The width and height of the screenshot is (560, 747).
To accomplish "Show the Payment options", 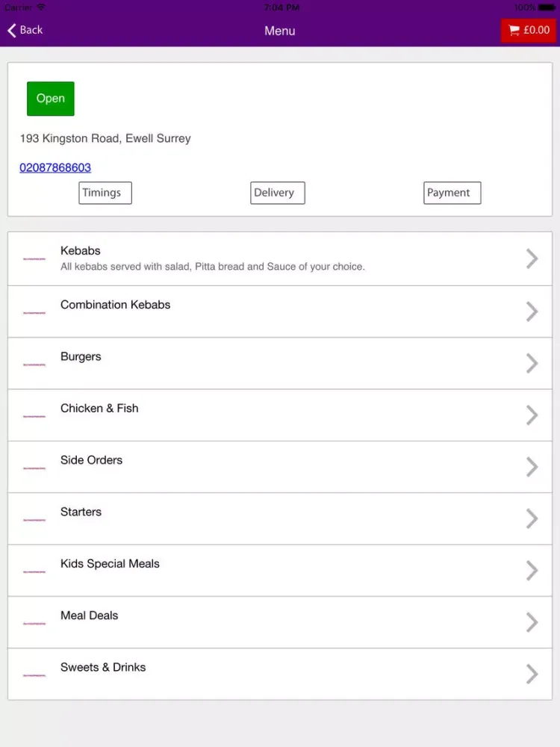I will [x=452, y=193].
